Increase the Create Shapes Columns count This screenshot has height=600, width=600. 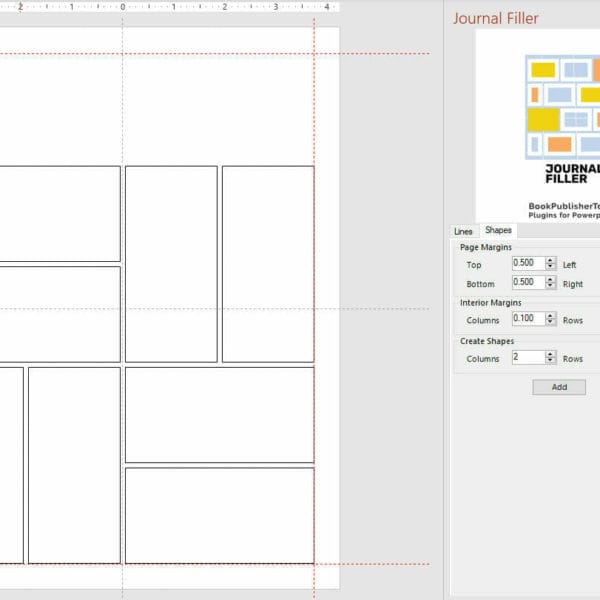550,354
